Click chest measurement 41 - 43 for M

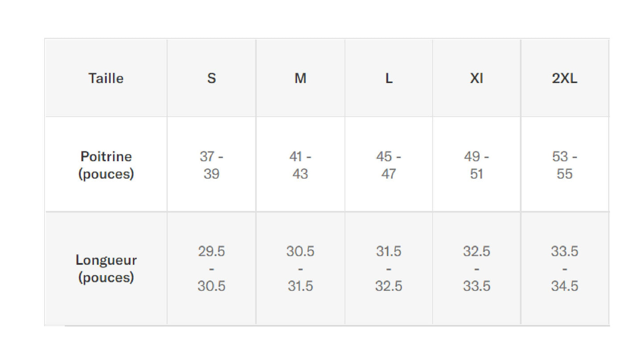click(300, 165)
